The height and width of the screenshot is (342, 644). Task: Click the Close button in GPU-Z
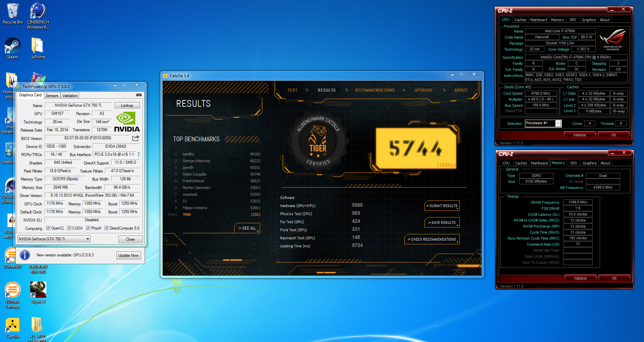point(131,239)
